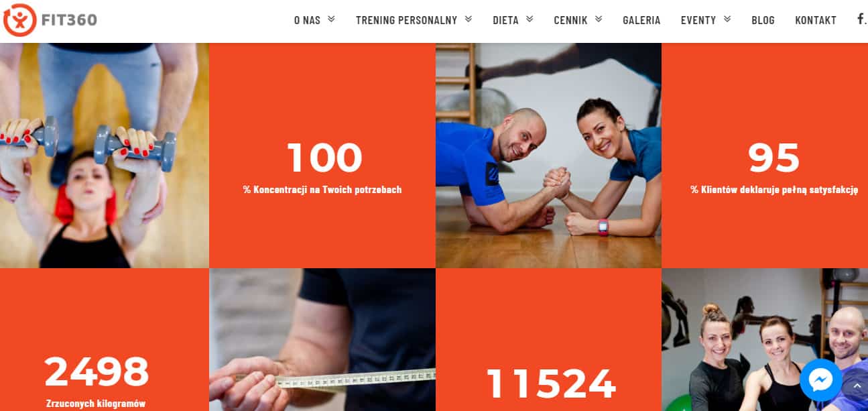Open the measuring tape photo
Screen dimensions: 868x411
322,340
